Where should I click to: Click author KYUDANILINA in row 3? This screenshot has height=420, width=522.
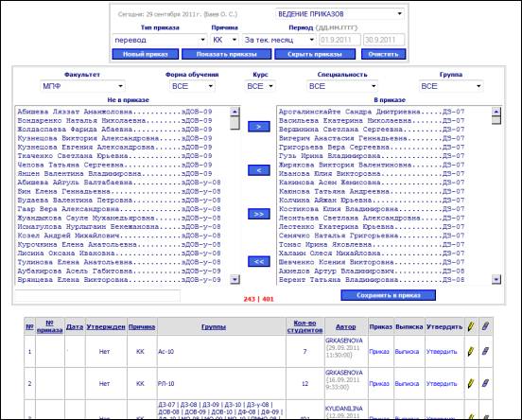pos(344,409)
